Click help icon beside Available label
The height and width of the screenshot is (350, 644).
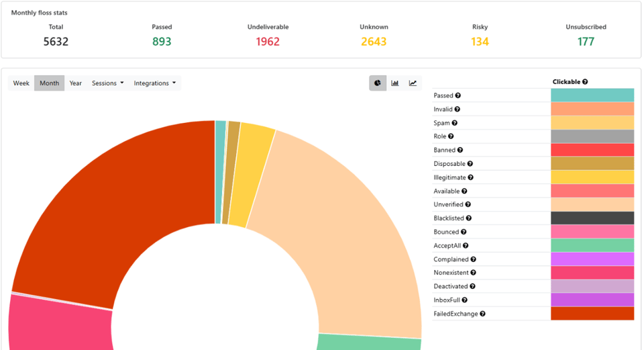(x=464, y=191)
